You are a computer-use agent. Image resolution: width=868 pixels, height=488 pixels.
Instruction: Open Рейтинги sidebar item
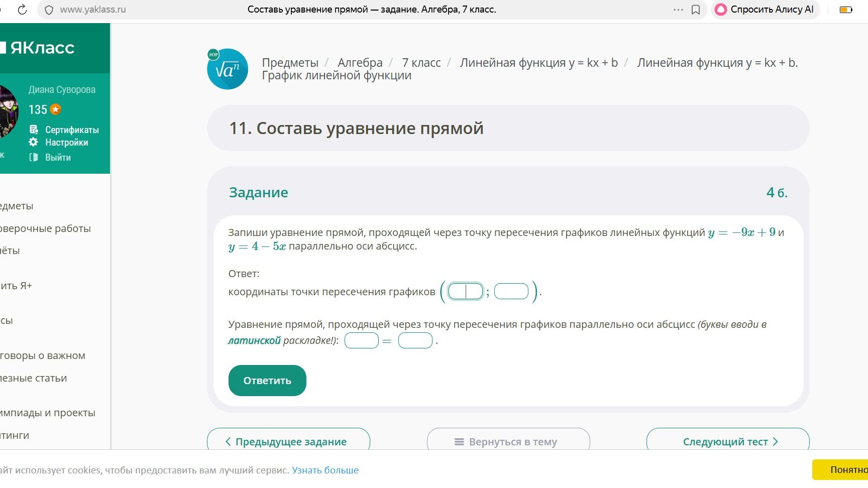15,435
